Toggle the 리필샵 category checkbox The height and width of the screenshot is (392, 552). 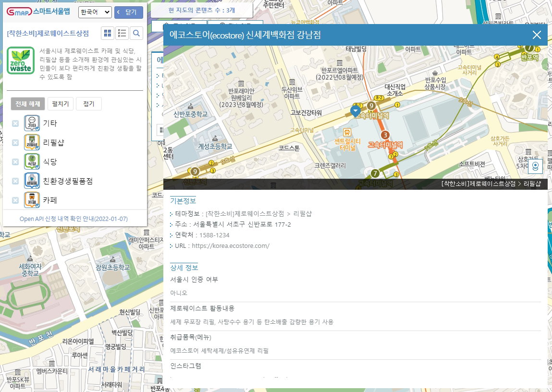pyautogui.click(x=15, y=143)
